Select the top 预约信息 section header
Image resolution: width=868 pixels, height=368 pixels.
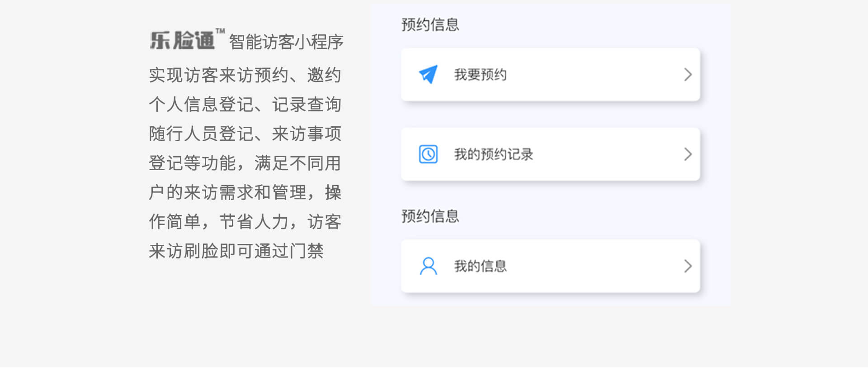430,25
